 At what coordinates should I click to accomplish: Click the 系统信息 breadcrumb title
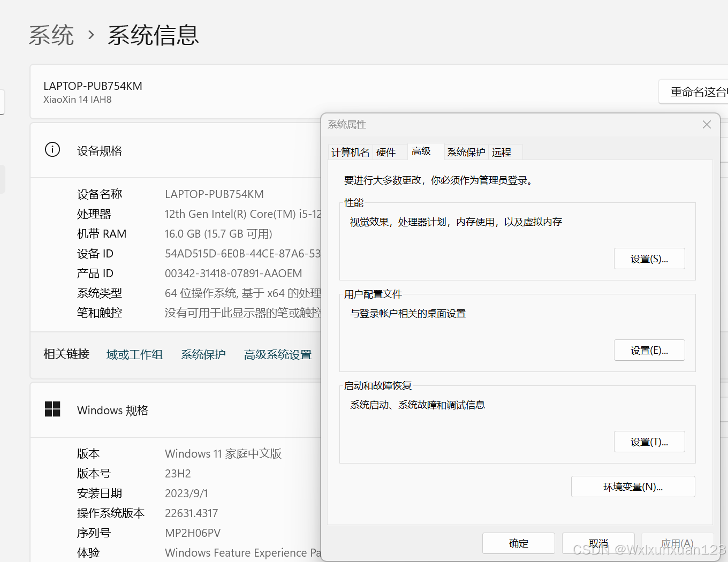[x=153, y=35]
